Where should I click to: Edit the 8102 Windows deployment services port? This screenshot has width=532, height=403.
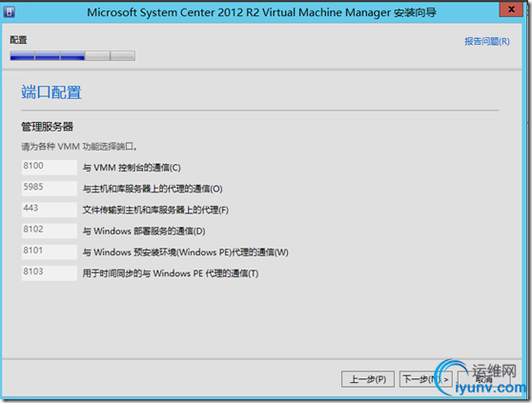point(50,231)
